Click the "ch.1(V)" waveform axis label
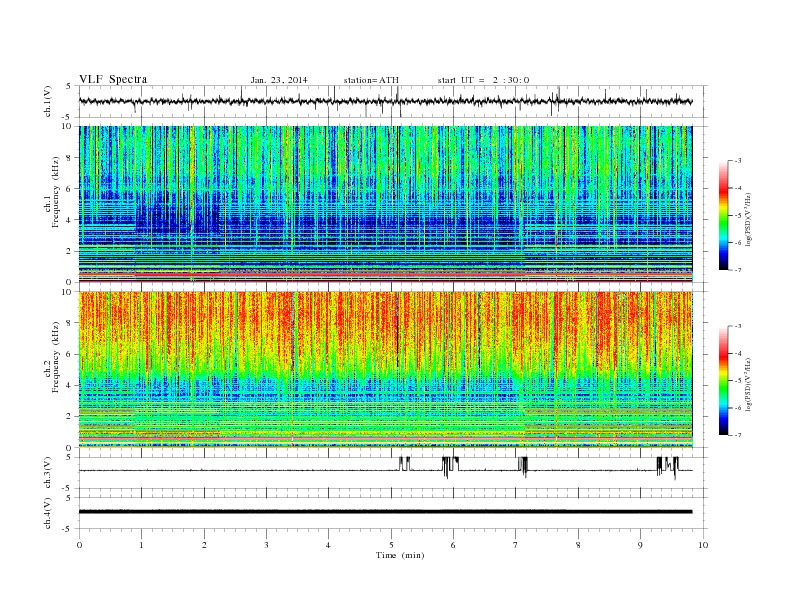The image size is (792, 612). pyautogui.click(x=47, y=101)
